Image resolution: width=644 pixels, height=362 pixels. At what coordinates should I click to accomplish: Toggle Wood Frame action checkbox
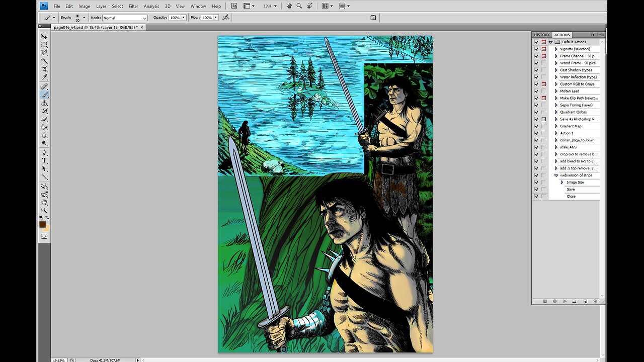536,63
